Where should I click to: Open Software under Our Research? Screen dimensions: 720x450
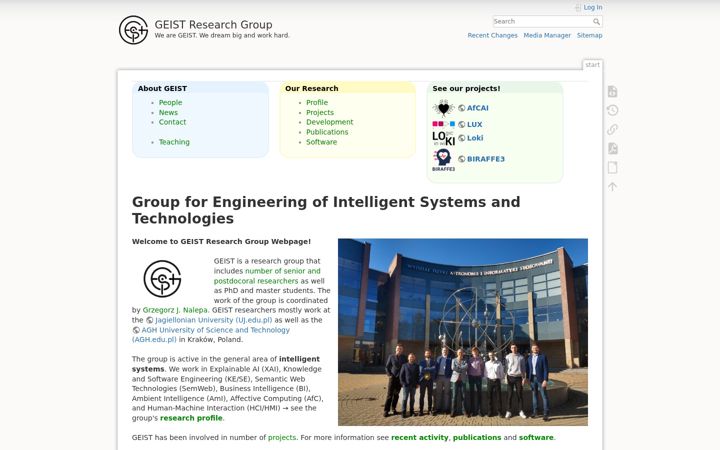[321, 142]
